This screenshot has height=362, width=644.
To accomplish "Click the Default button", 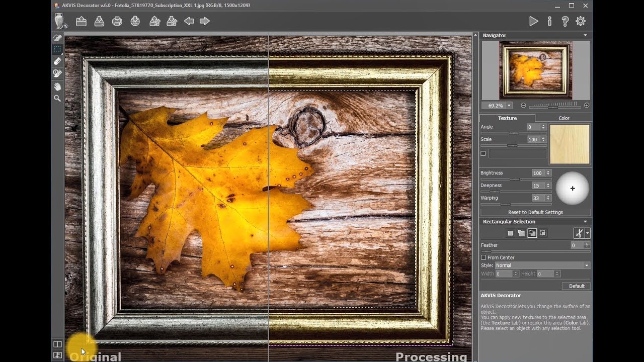I will (x=577, y=286).
